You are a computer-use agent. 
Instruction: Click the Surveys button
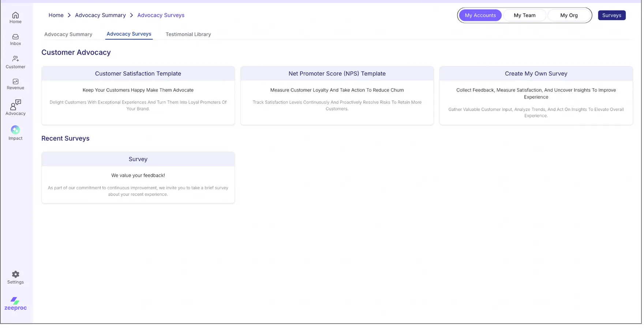[x=611, y=15]
